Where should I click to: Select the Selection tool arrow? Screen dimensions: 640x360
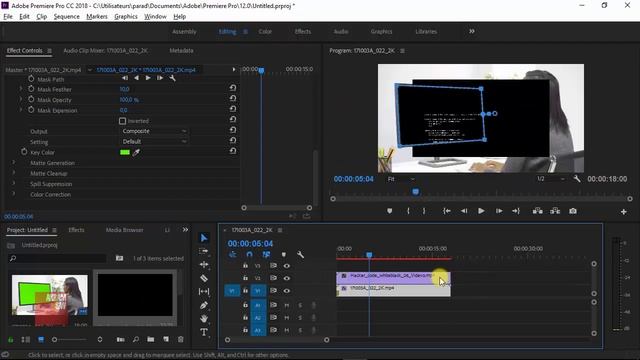[x=204, y=238]
